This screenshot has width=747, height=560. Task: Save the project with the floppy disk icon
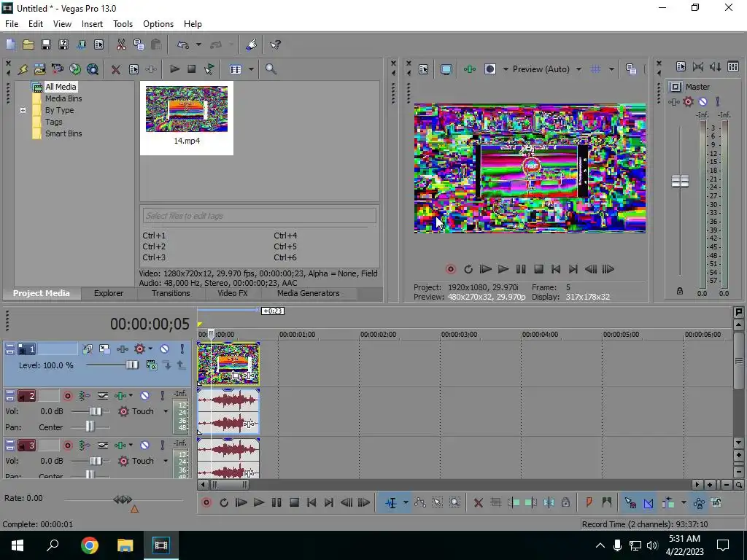coord(46,44)
